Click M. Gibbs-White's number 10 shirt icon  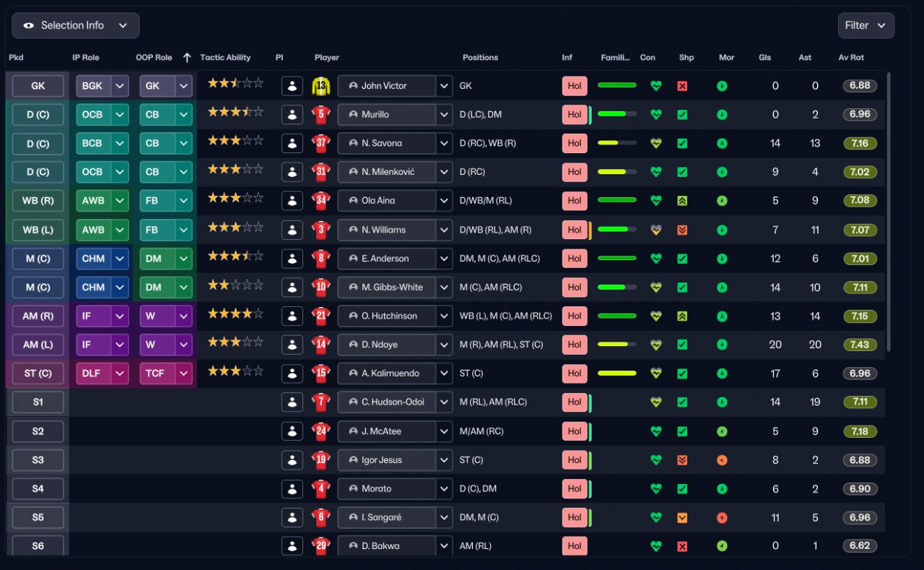(x=321, y=288)
